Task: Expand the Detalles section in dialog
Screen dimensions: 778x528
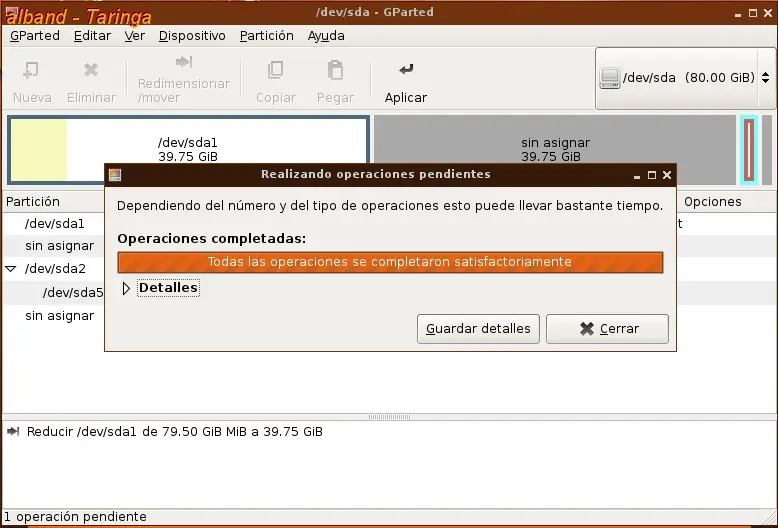Action: (126, 288)
